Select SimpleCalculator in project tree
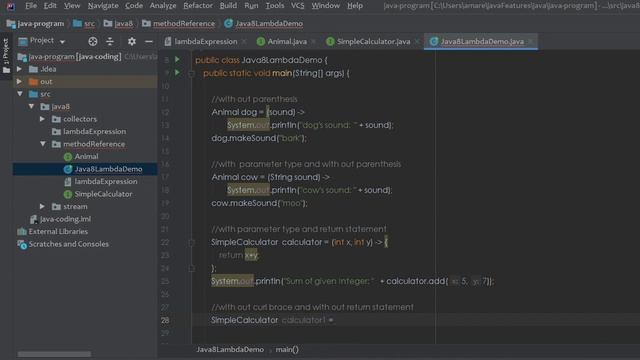640x360 pixels. 98,194
